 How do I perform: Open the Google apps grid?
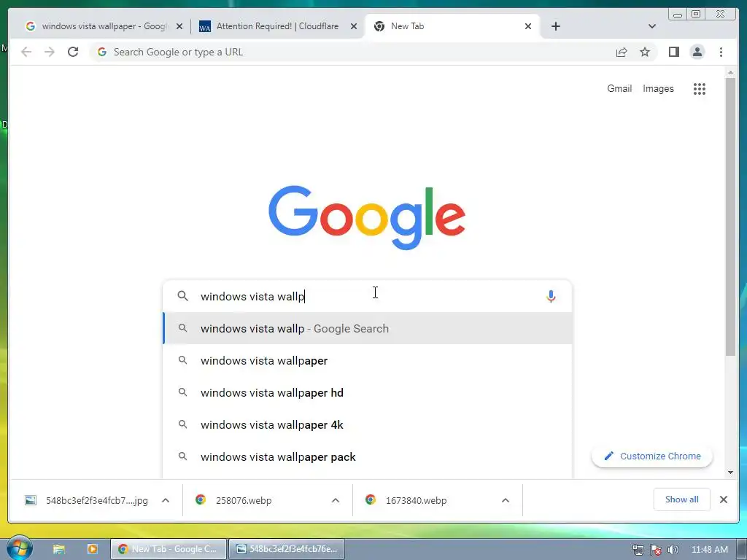click(x=700, y=88)
